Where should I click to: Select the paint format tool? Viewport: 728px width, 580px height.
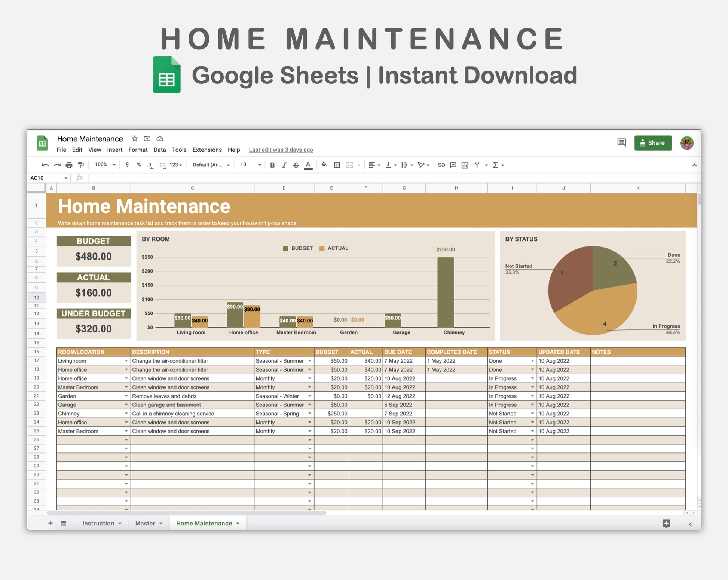click(81, 165)
